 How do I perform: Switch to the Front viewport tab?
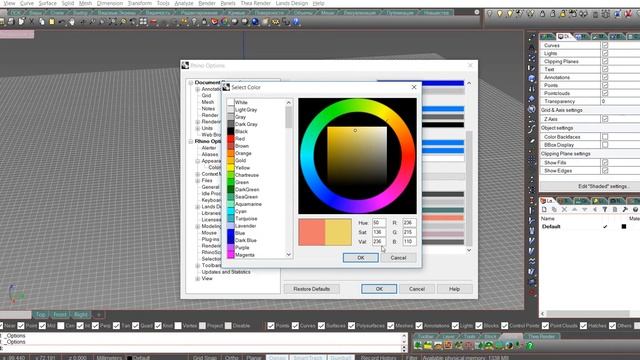click(60, 315)
